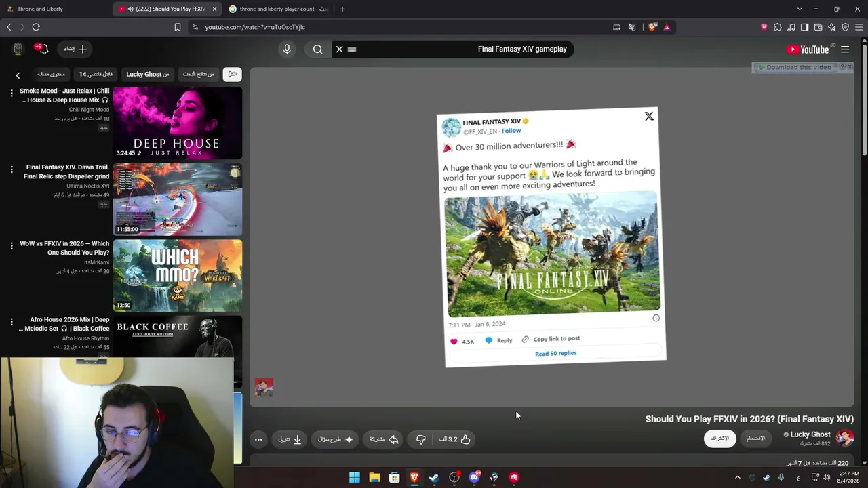Click the Ask sparkle button under the video

[336, 439]
